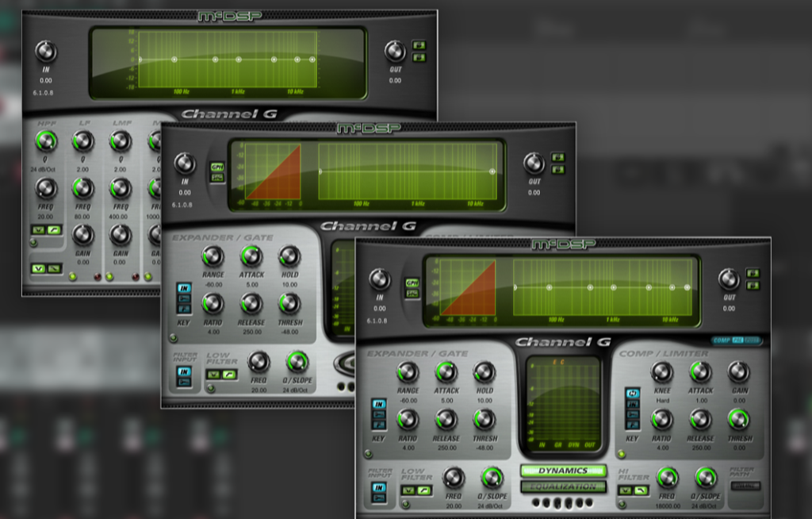The height and width of the screenshot is (519, 812).
Task: Enable the LF band LED in rear EQ window
Action: coord(72,276)
